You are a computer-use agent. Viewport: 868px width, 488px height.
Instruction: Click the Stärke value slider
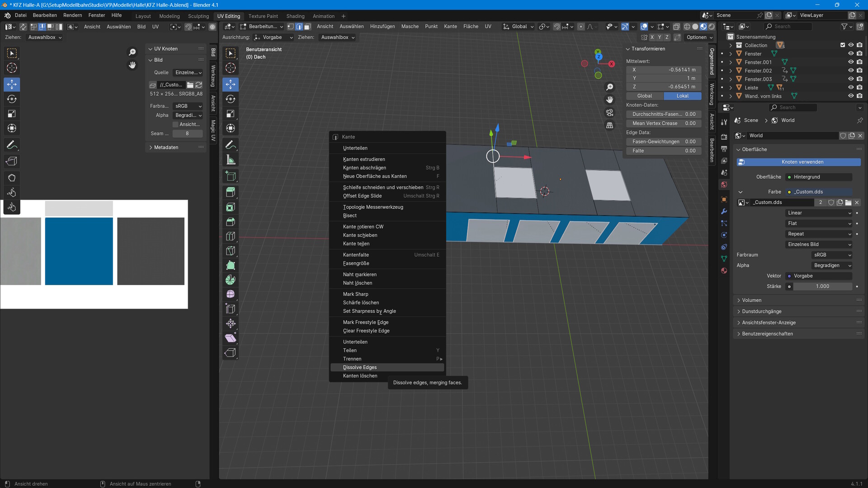pos(822,286)
